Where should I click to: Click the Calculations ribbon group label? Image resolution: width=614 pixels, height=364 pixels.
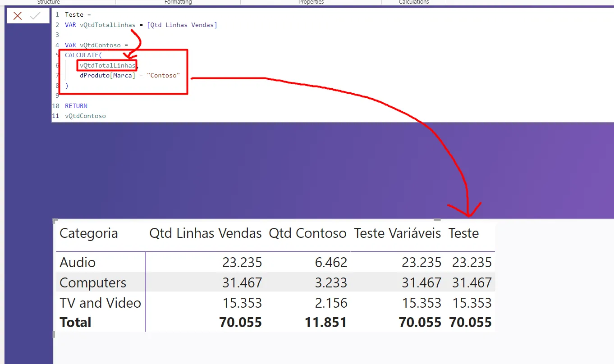tap(414, 2)
